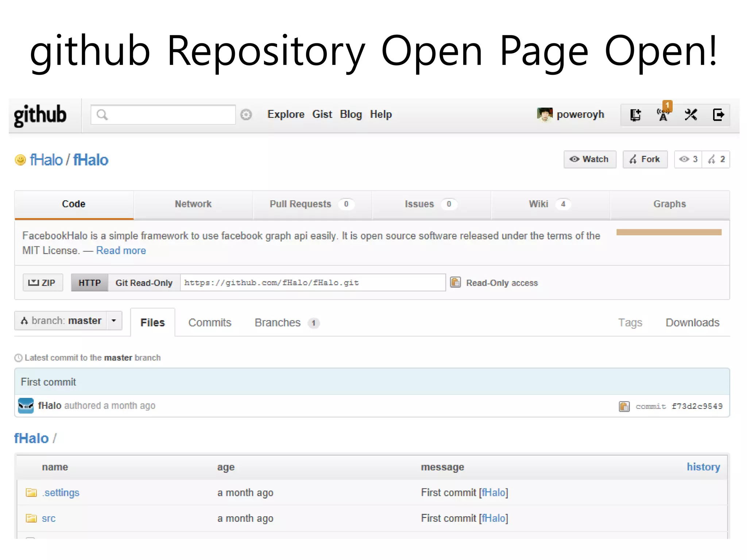Viewport: 747px width, 560px height.
Task: Switch to the Code tab
Action: coord(74,204)
